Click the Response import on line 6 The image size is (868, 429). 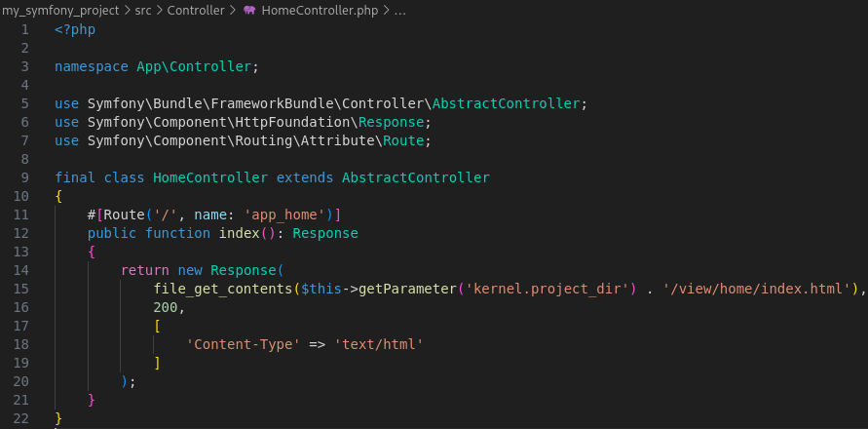point(392,122)
